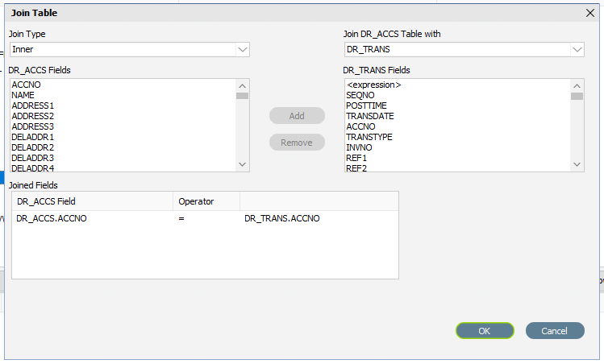
Task: Expand the DR_TRANS table selection dropdown
Action: click(464, 50)
